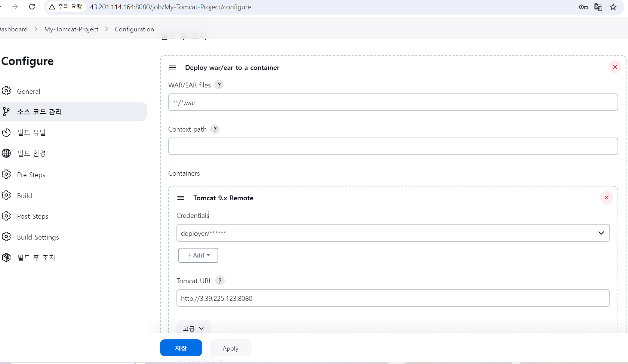Click the build triggers clock icon
Viewport: 628px width, 364px height.
[x=6, y=132]
